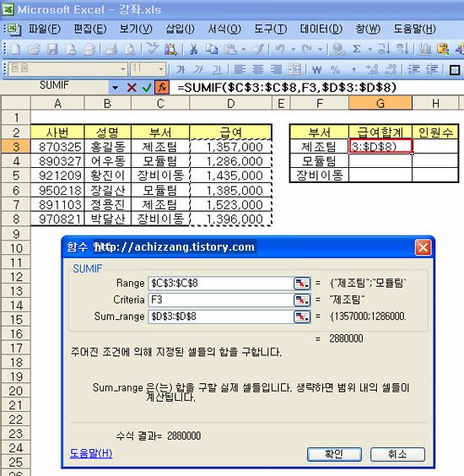Open the 편집(E) menu
This screenshot has height=476, width=464.
coord(90,30)
